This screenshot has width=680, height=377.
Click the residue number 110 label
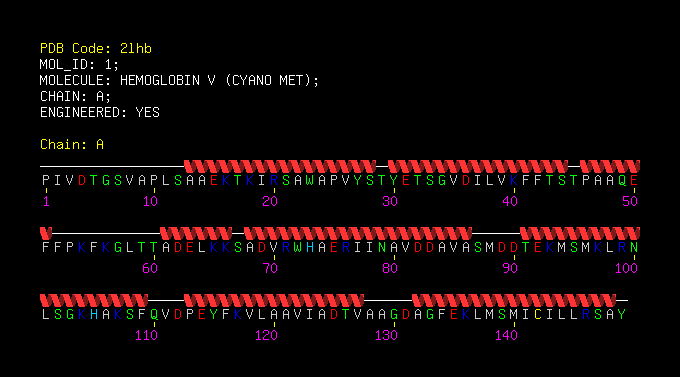point(146,335)
